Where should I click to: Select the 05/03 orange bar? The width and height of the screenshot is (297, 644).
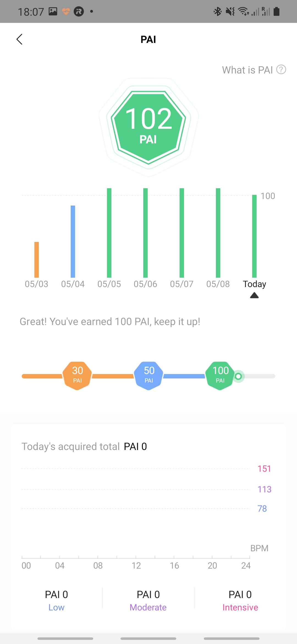click(x=37, y=260)
